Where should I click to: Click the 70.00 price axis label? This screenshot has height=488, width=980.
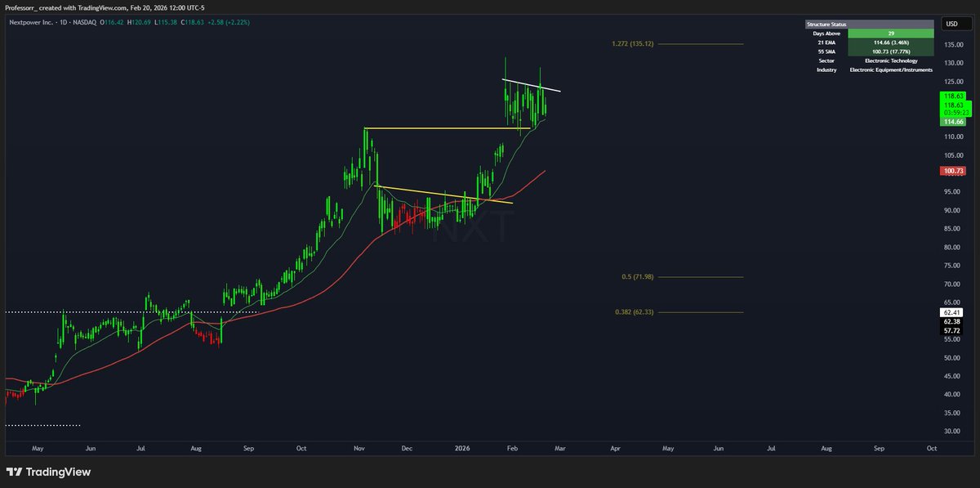[x=953, y=284]
